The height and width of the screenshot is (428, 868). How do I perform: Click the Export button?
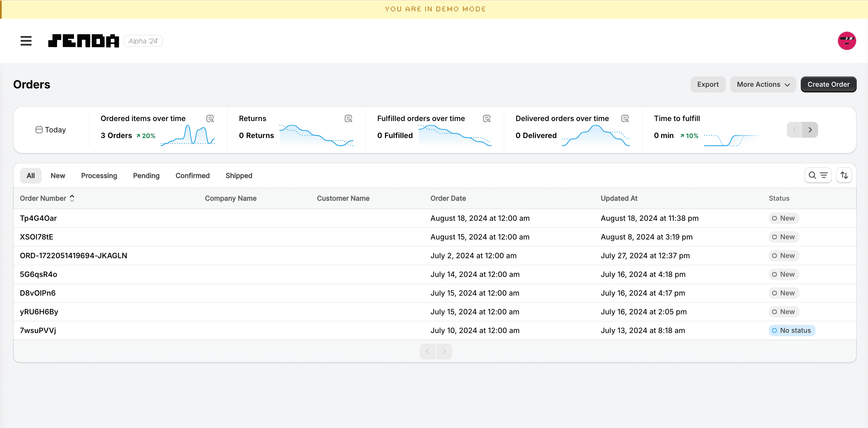point(708,84)
